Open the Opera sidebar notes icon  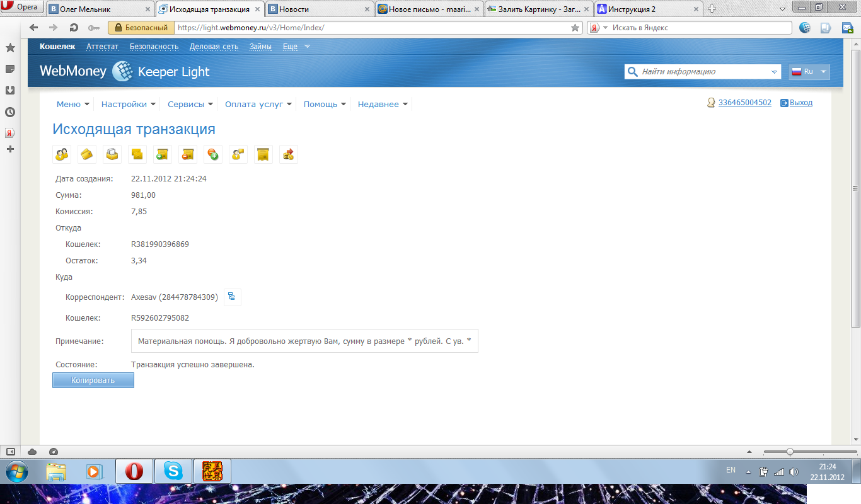10,69
